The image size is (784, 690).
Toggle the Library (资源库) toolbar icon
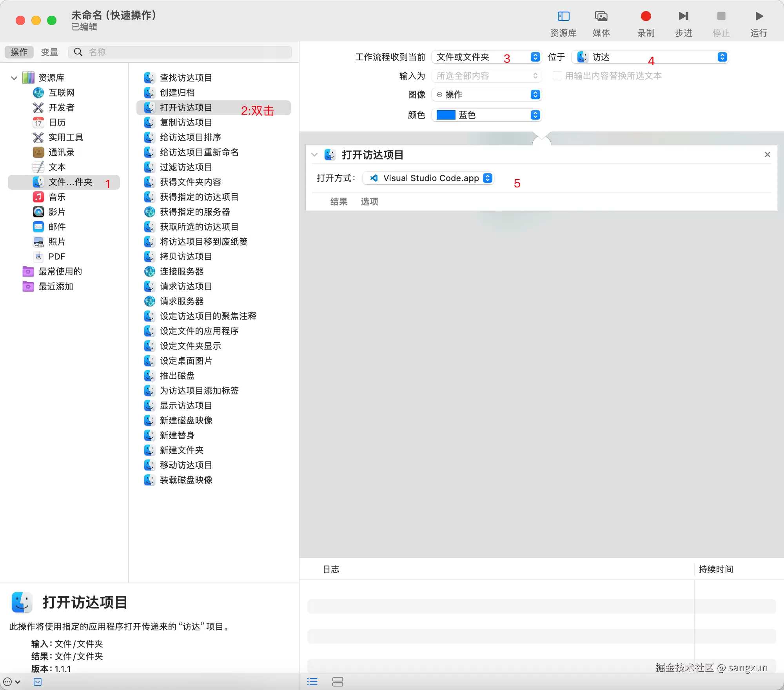[563, 16]
